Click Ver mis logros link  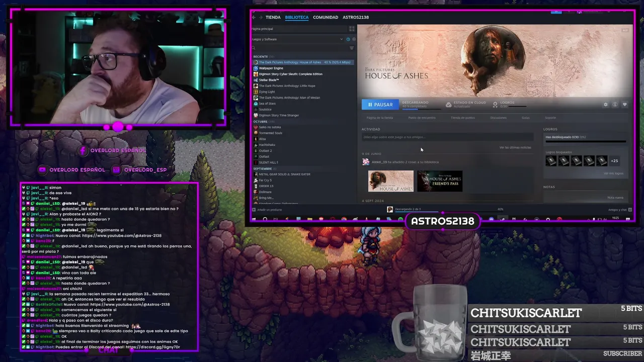pyautogui.click(x=613, y=173)
